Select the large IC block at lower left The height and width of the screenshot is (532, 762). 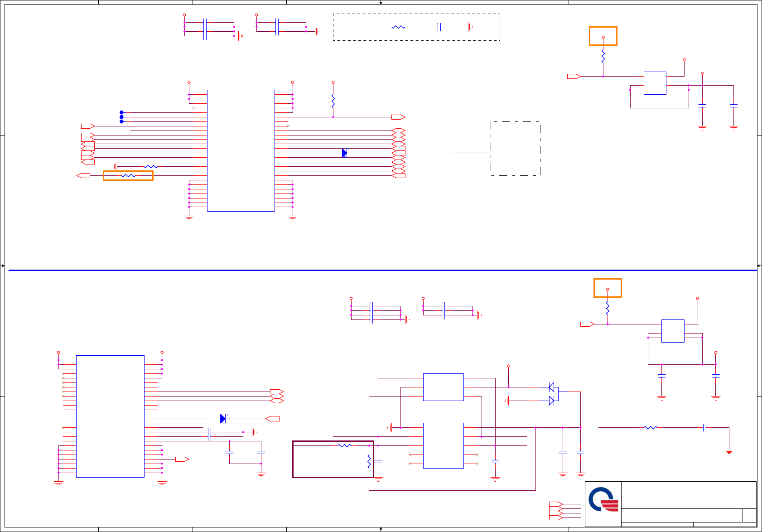[110, 416]
